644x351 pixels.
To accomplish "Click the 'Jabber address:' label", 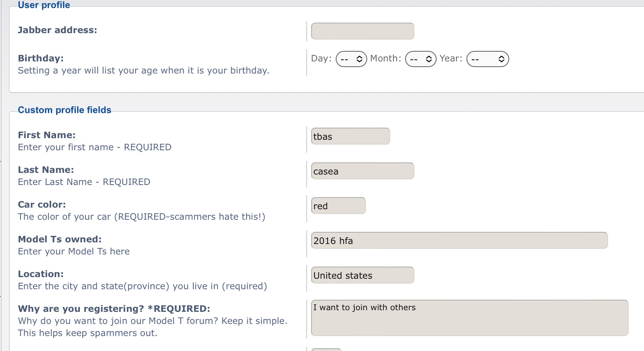I will [x=57, y=30].
